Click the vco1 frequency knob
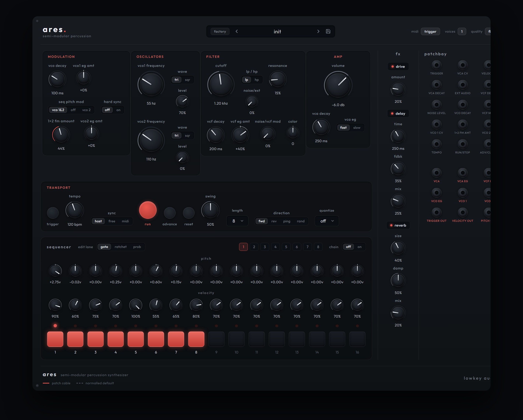The height and width of the screenshot is (420, 523). (x=151, y=84)
